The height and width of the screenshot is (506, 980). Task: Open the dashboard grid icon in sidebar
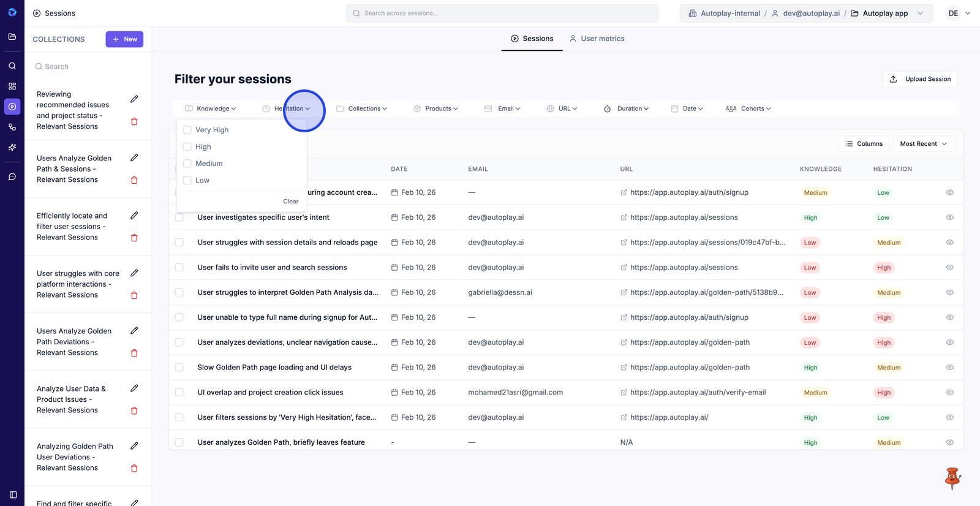(x=12, y=86)
